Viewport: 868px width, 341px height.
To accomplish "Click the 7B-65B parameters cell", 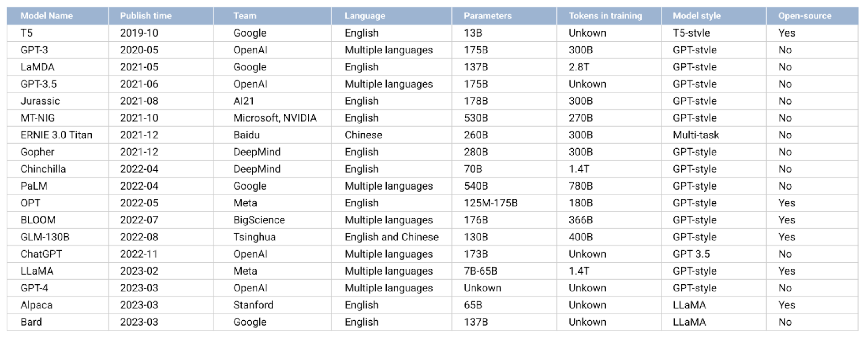I will tap(504, 271).
